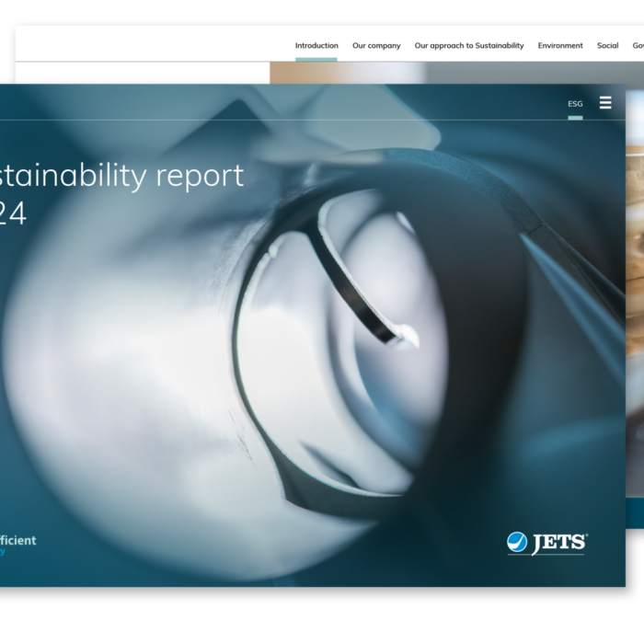The height and width of the screenshot is (644, 644).
Task: Open the Introduction tab in back window
Action: tap(316, 46)
